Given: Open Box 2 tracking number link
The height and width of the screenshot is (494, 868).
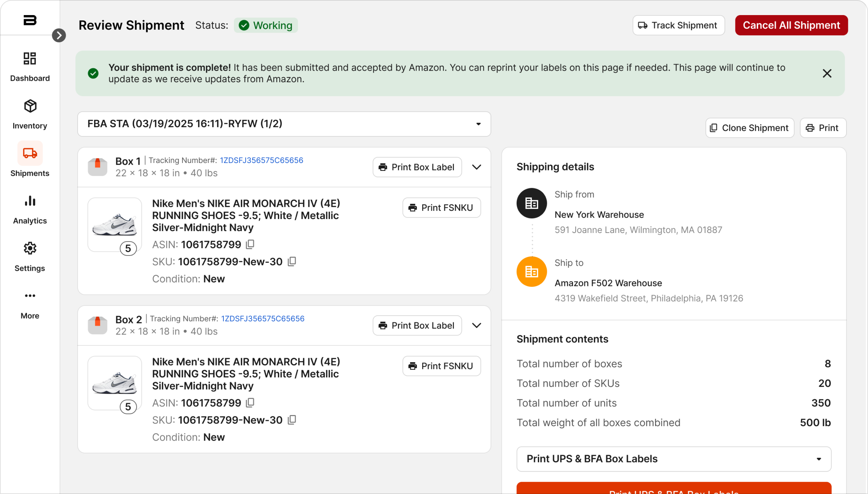Looking at the screenshot, I should [263, 318].
